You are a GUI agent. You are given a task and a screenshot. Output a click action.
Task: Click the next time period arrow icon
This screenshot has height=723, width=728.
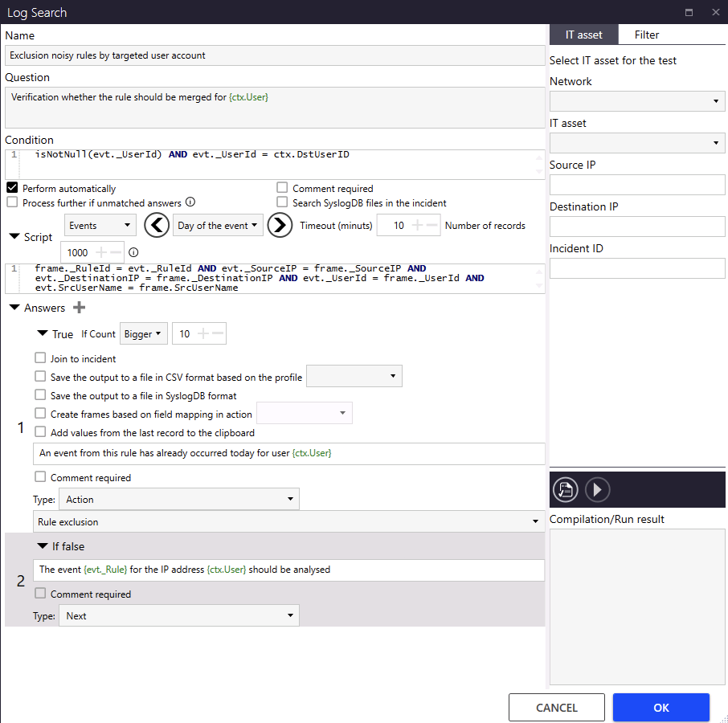click(280, 225)
